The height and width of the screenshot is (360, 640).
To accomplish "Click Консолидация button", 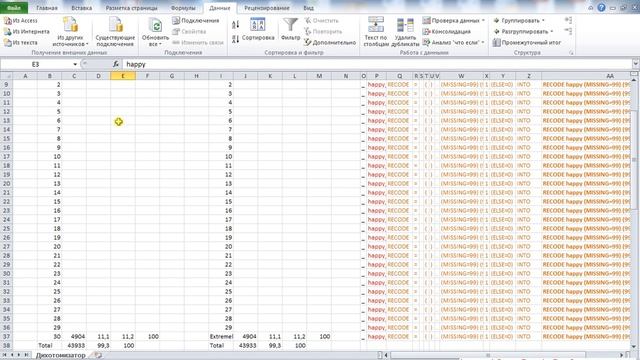I will click(447, 31).
